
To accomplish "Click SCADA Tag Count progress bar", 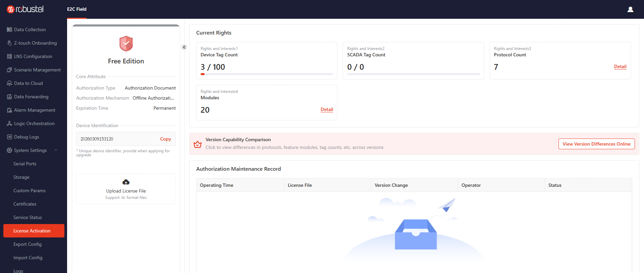I will (413, 74).
